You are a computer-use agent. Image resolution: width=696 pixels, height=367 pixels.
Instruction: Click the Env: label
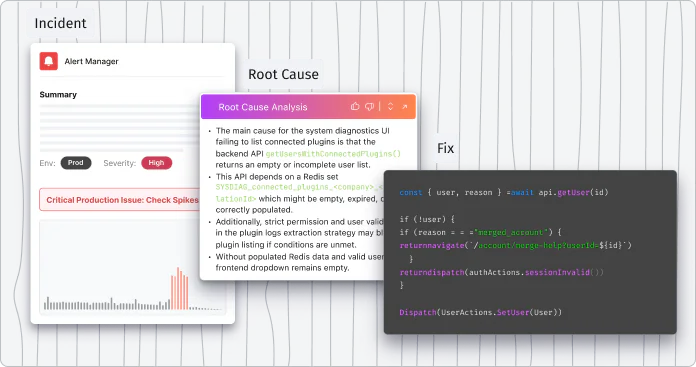47,163
